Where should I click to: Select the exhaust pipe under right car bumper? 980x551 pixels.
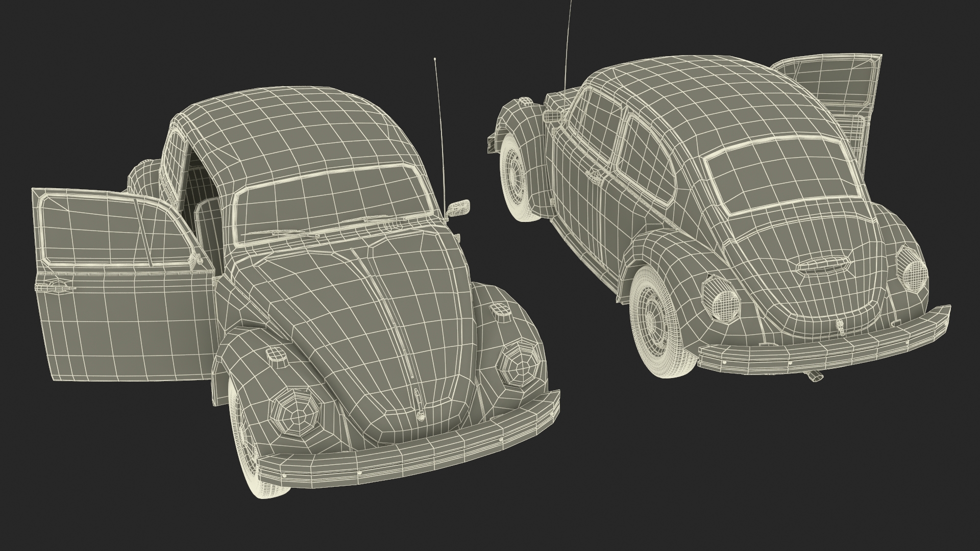(x=815, y=377)
